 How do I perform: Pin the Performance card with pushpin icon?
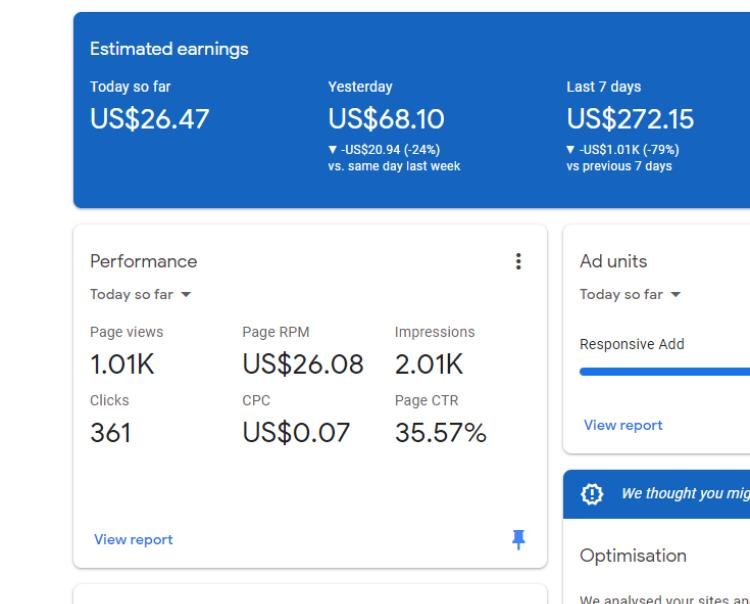pyautogui.click(x=518, y=539)
